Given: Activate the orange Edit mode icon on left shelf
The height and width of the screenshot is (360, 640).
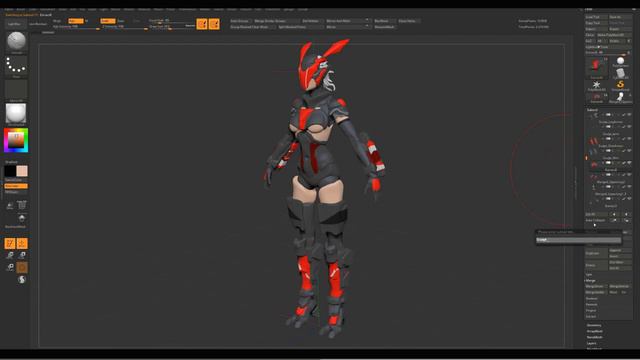Looking at the screenshot, I should [10, 243].
